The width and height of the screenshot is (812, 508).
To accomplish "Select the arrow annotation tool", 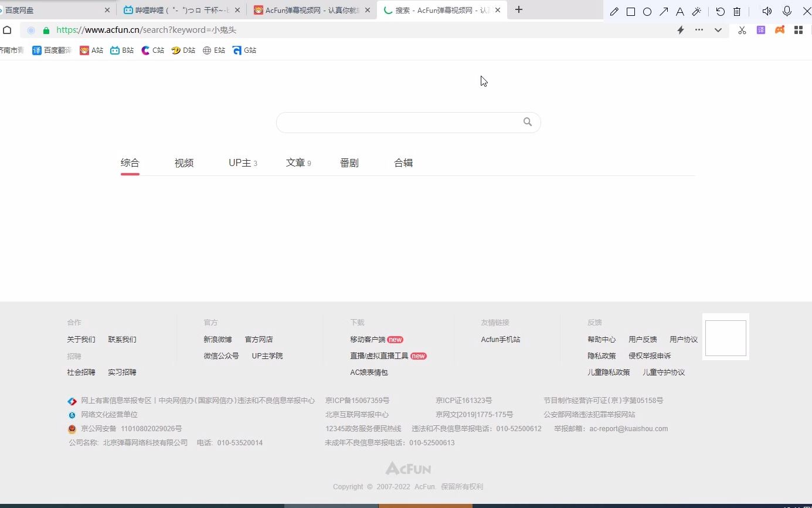I will (x=664, y=12).
